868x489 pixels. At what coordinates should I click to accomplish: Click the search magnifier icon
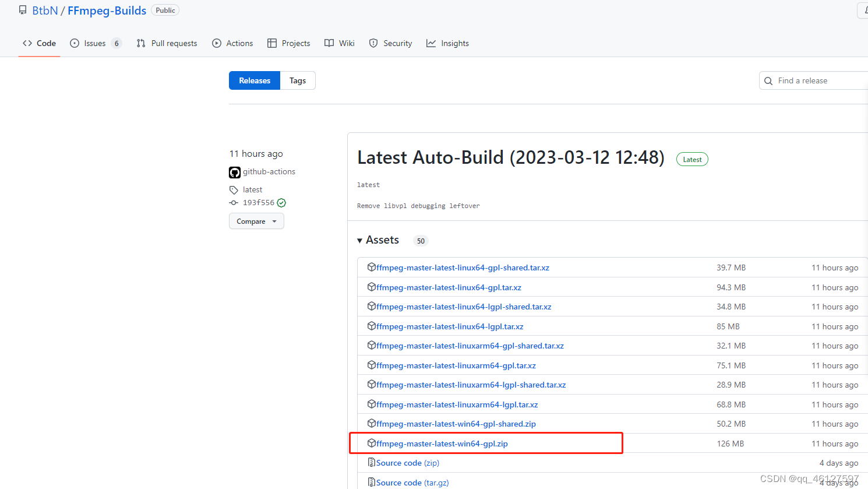point(768,81)
